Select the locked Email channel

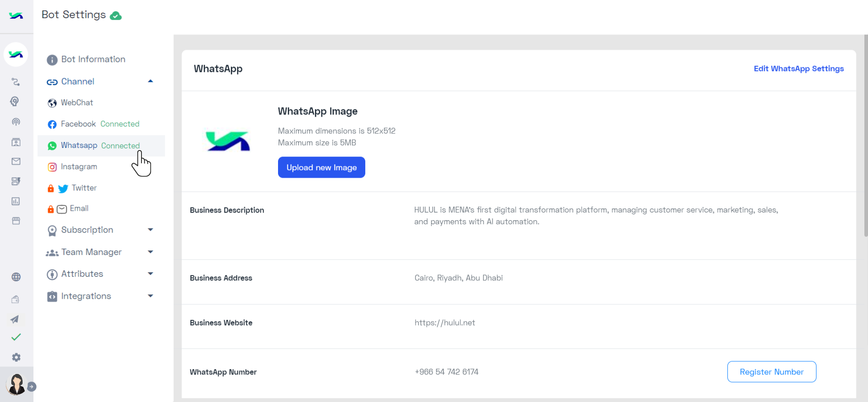(79, 208)
